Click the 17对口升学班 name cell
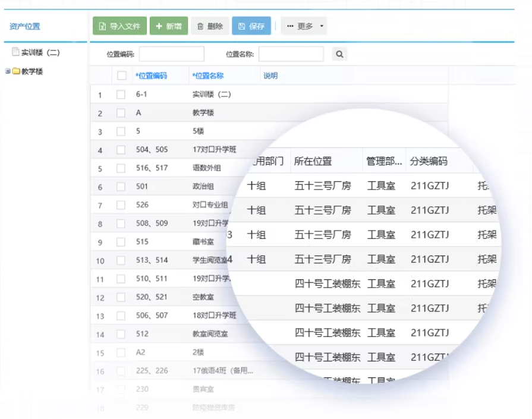Viewport: 532px width, 419px height. (x=215, y=149)
